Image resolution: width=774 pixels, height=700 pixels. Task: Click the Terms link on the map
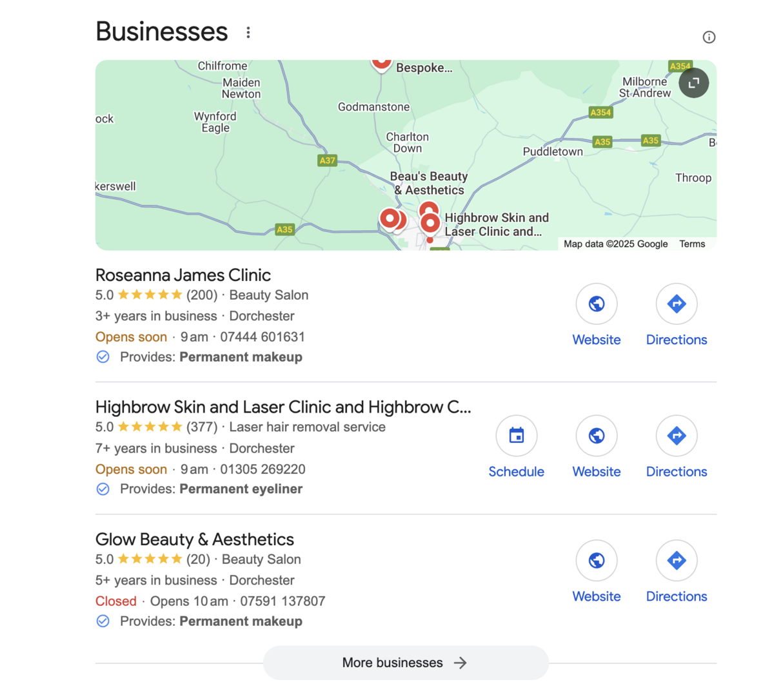(x=692, y=244)
